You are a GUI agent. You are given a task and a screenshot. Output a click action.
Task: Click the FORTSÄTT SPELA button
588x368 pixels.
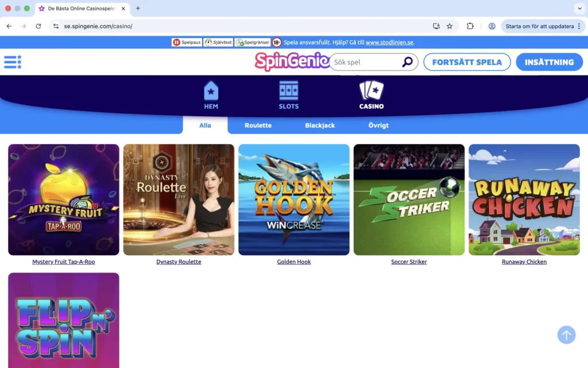click(467, 62)
